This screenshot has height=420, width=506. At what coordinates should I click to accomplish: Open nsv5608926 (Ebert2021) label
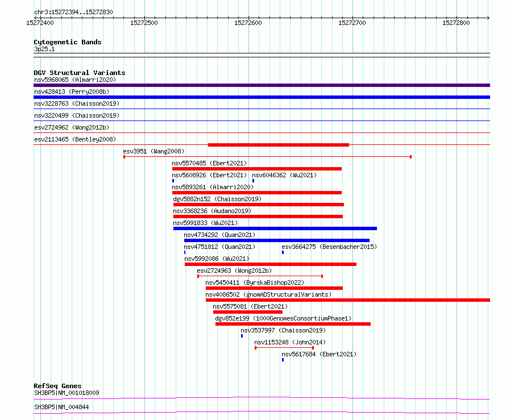click(209, 175)
